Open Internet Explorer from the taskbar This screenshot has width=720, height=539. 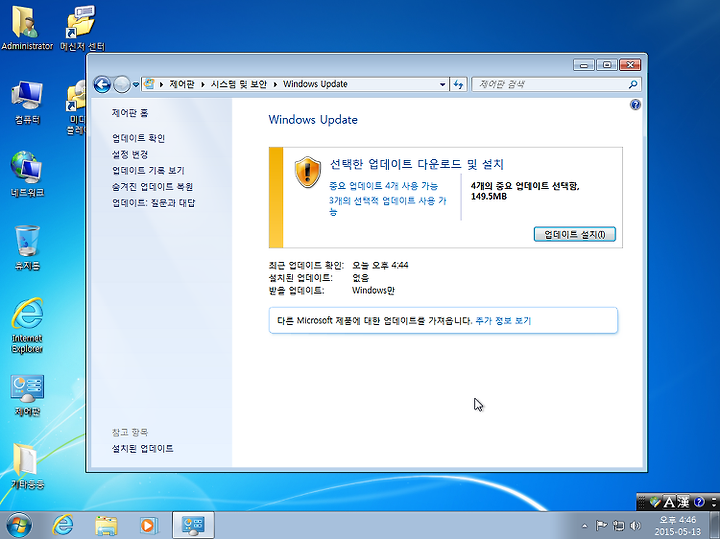coord(62,525)
